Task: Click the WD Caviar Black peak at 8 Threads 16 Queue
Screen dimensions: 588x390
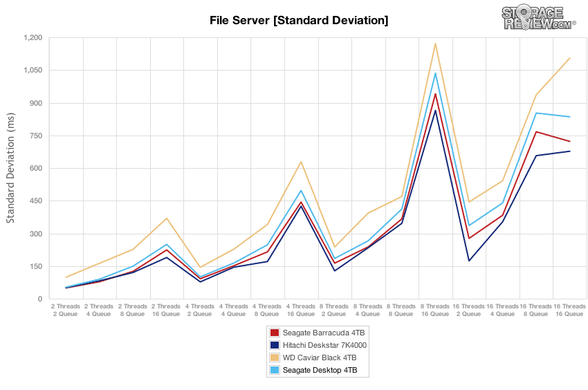Action: pos(435,44)
